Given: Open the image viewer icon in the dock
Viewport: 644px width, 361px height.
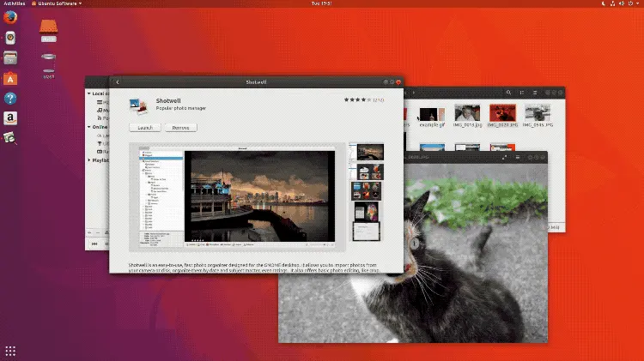Looking at the screenshot, I should coord(9,137).
